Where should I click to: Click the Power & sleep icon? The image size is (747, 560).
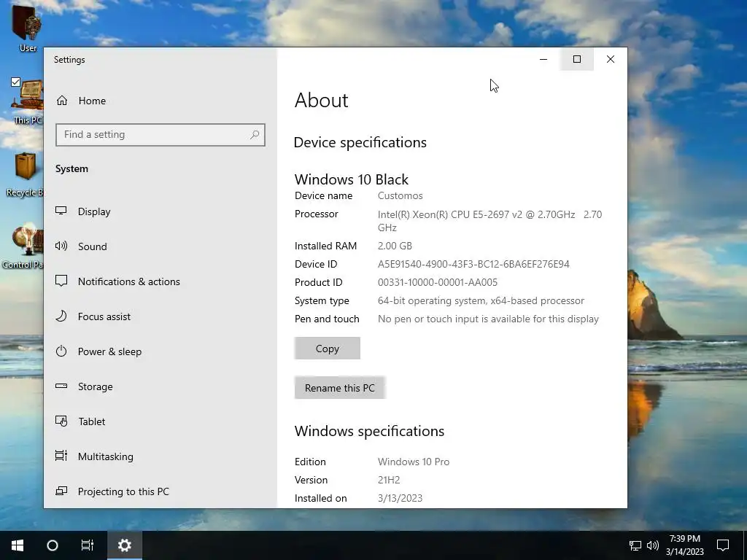[x=61, y=351]
